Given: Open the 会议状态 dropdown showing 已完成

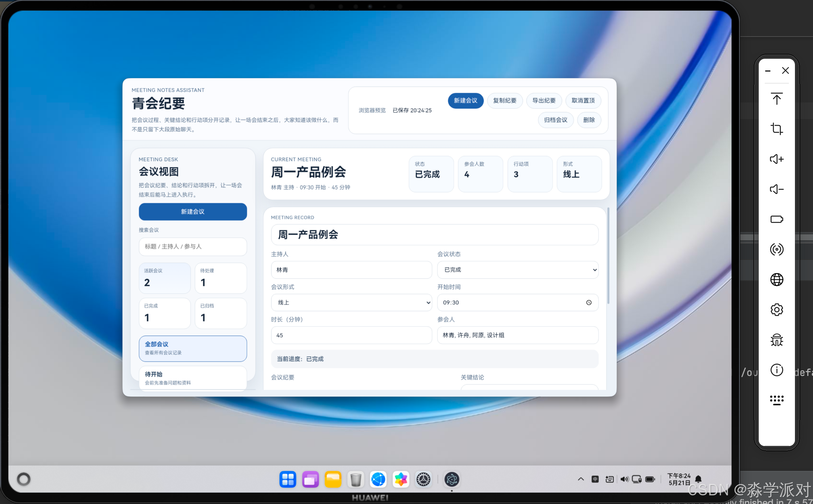Looking at the screenshot, I should 518,270.
